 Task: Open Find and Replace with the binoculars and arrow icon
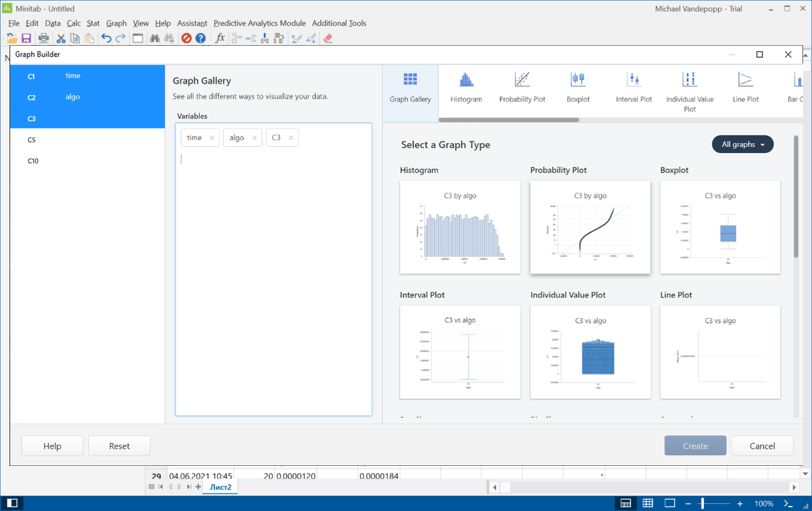169,39
